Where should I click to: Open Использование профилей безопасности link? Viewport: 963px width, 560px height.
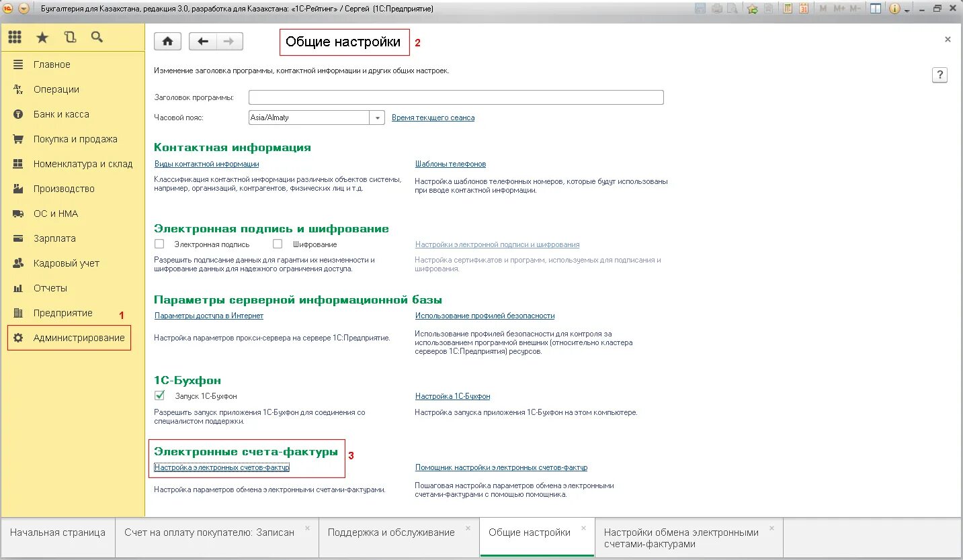click(x=485, y=316)
